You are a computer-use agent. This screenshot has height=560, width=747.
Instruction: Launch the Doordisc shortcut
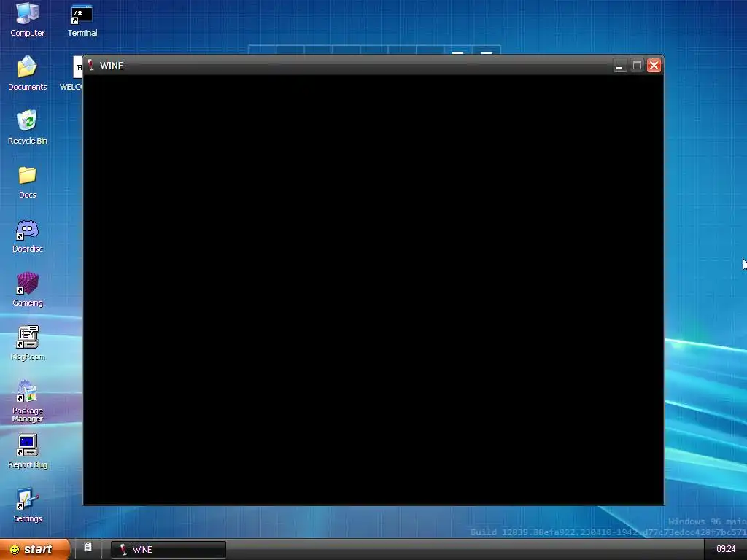point(28,236)
